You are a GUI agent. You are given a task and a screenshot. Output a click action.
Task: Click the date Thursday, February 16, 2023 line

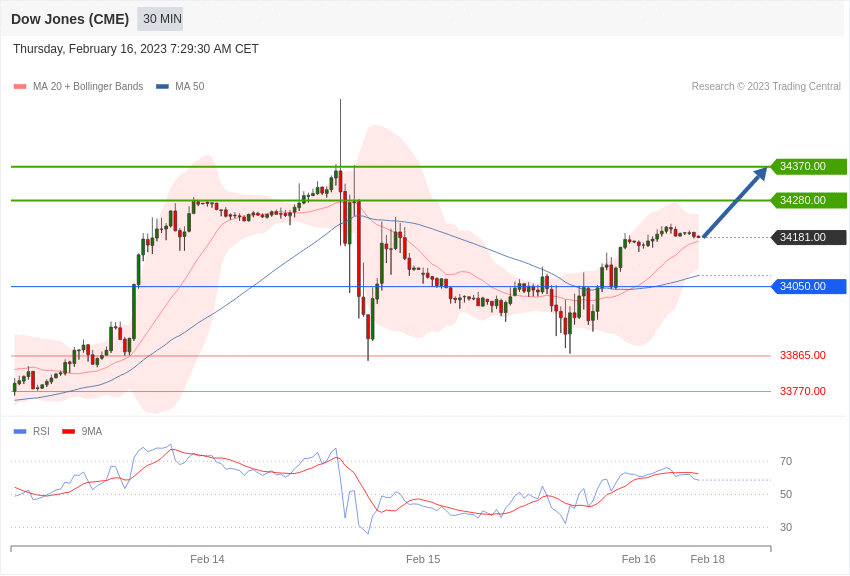click(136, 49)
